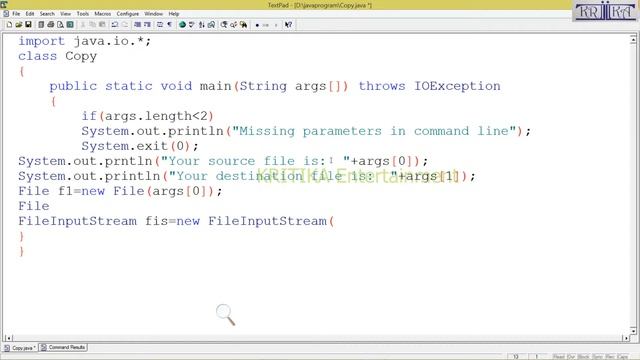This screenshot has height=360, width=640.
Task: Unindent the block with Unindent icon
Action: pos(147,25)
